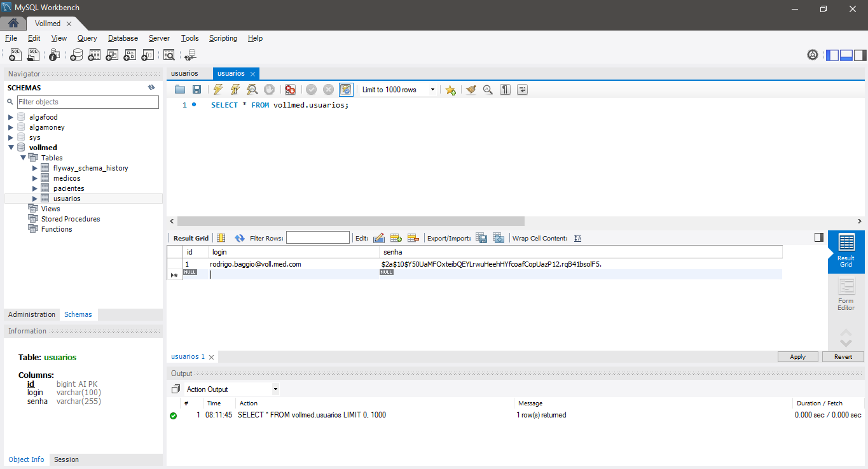Screen dimensions: 868x469
Task: Open the Scripting menu
Action: tap(223, 38)
